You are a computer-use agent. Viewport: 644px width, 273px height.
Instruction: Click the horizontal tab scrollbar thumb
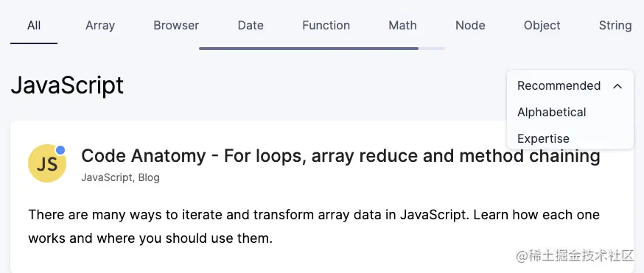tap(309, 49)
